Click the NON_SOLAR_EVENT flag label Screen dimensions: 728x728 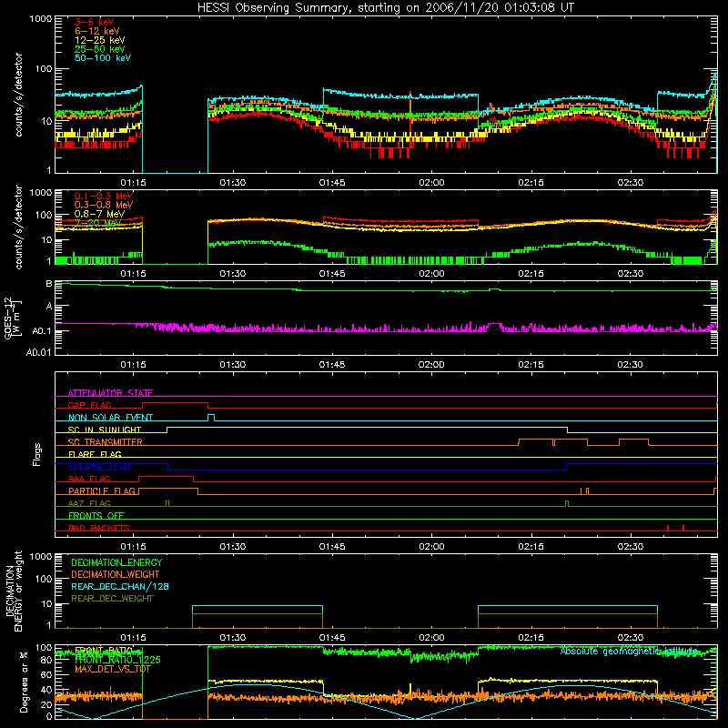pos(110,418)
